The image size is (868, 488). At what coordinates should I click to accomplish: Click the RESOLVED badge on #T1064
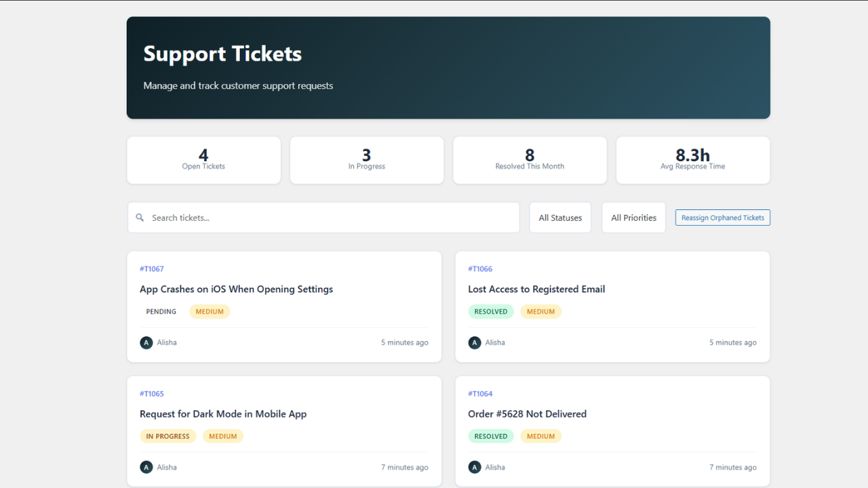click(x=491, y=436)
